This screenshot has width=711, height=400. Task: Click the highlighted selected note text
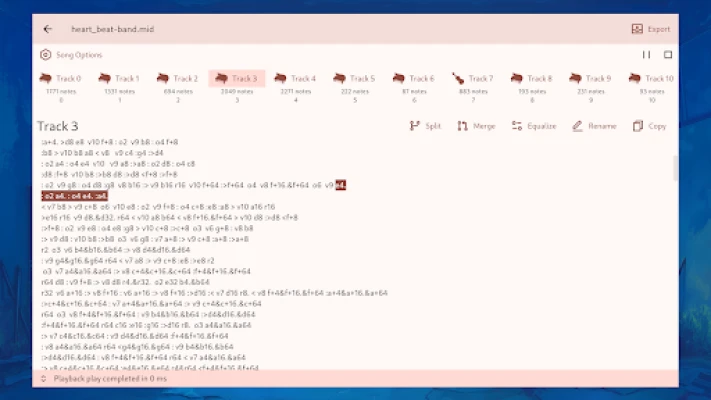tap(75, 196)
